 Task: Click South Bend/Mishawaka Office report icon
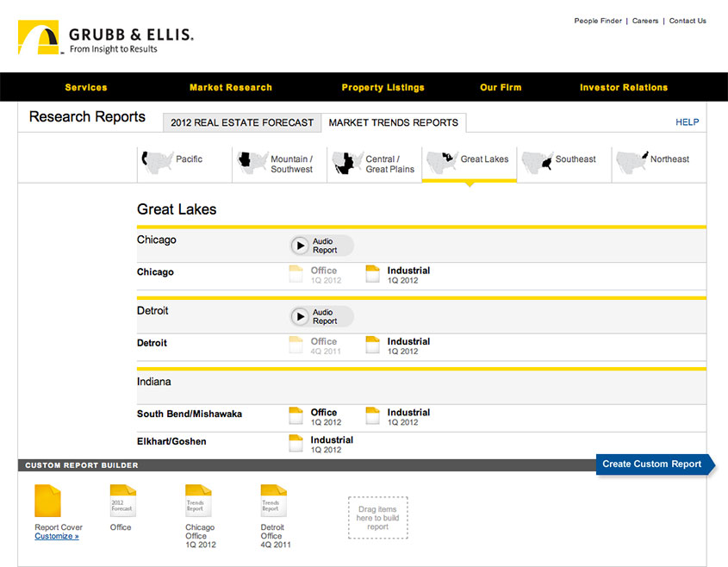296,416
